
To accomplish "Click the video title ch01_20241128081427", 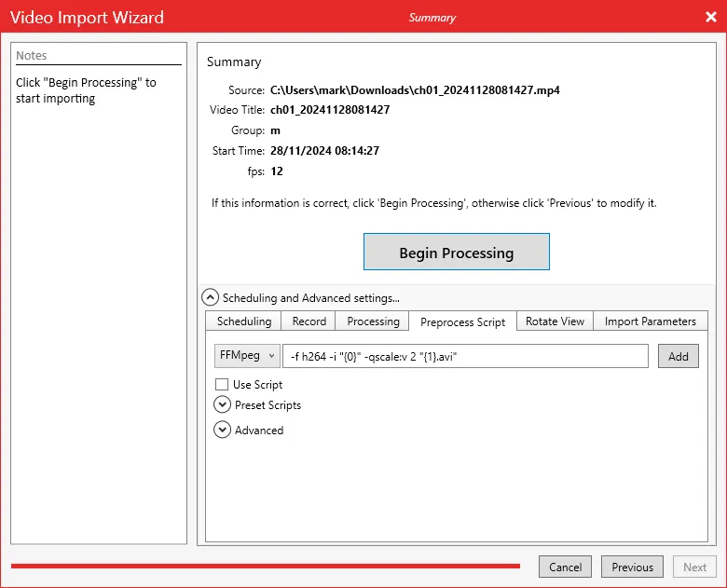I will (x=330, y=110).
